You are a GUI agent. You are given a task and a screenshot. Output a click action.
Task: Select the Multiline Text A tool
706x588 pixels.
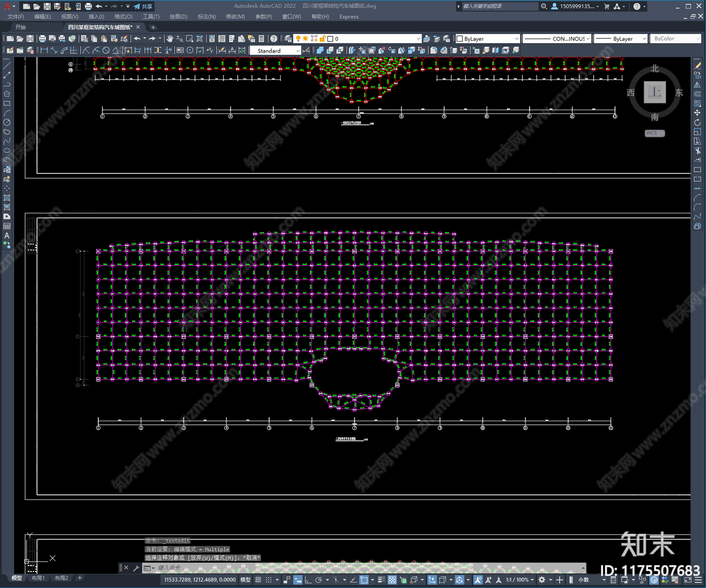click(7, 236)
